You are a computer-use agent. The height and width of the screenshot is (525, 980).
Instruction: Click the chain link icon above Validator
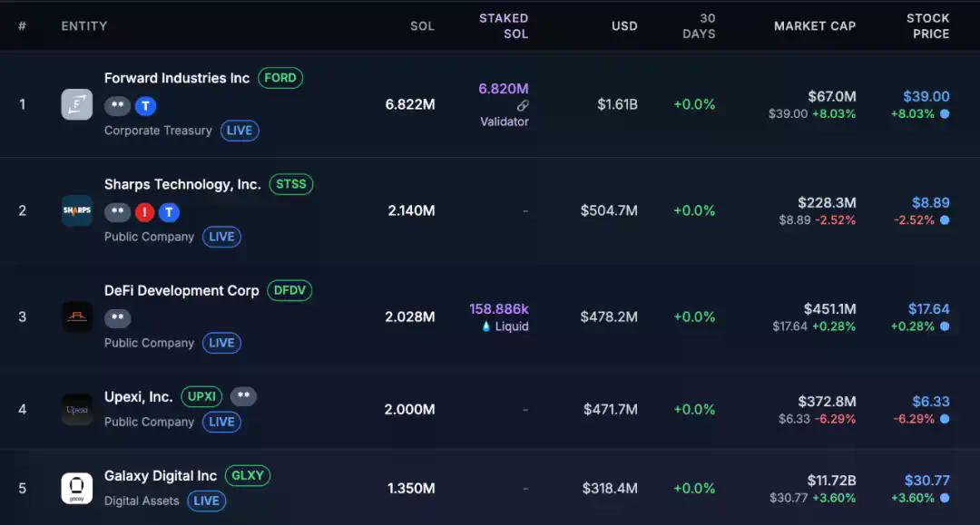523,105
